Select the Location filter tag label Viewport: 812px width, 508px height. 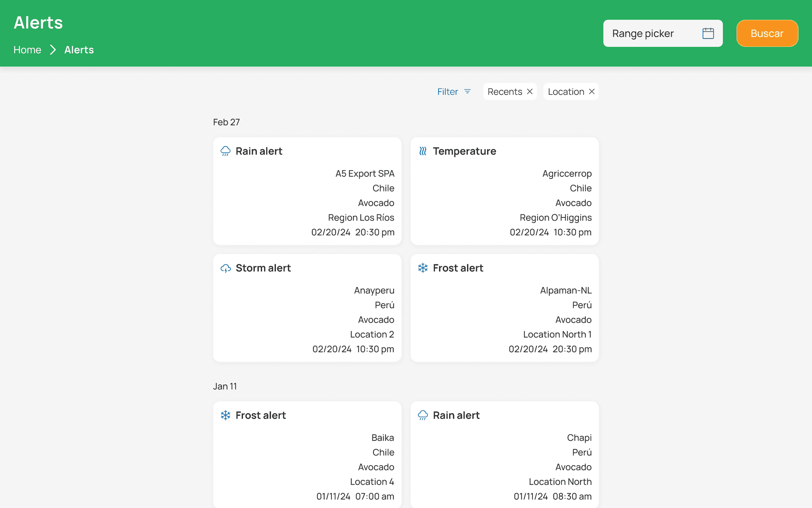coord(566,92)
